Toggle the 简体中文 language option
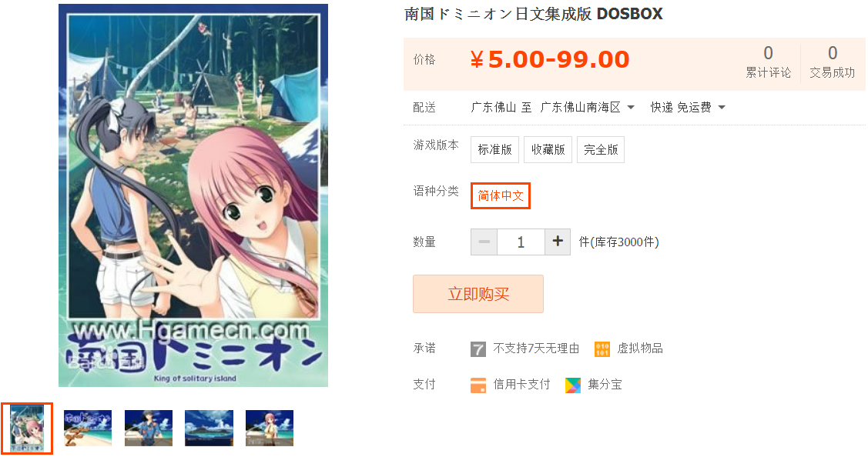Viewport: 868px width, 457px height. [501, 196]
